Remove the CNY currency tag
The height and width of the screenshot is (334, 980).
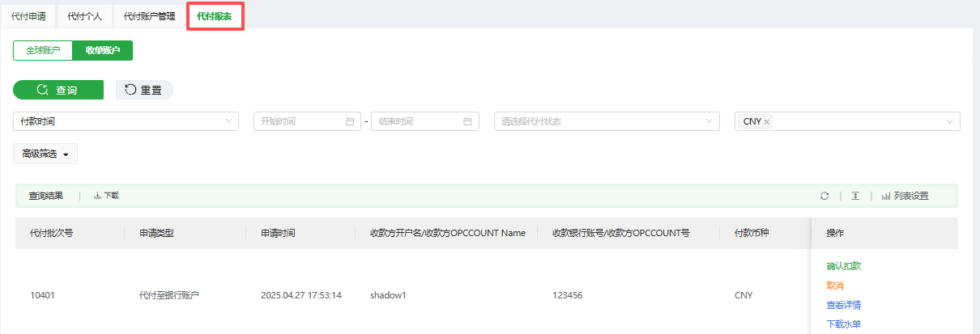[767, 121]
